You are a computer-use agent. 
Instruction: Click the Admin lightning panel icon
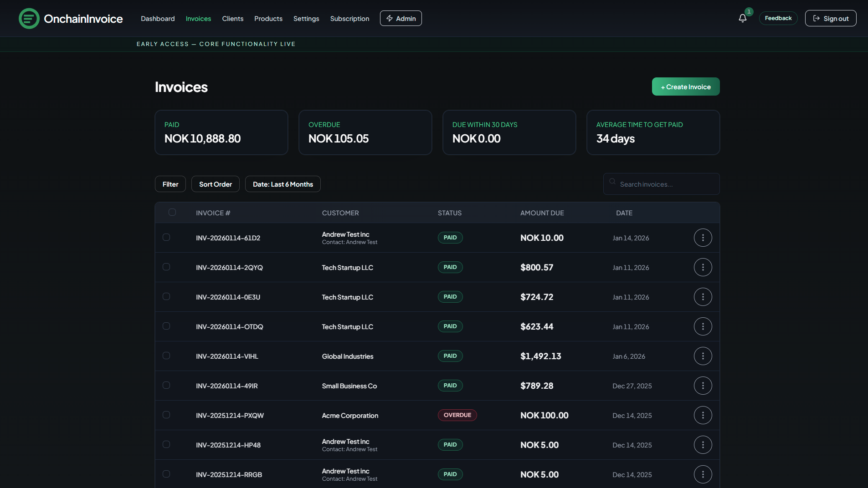tap(390, 18)
